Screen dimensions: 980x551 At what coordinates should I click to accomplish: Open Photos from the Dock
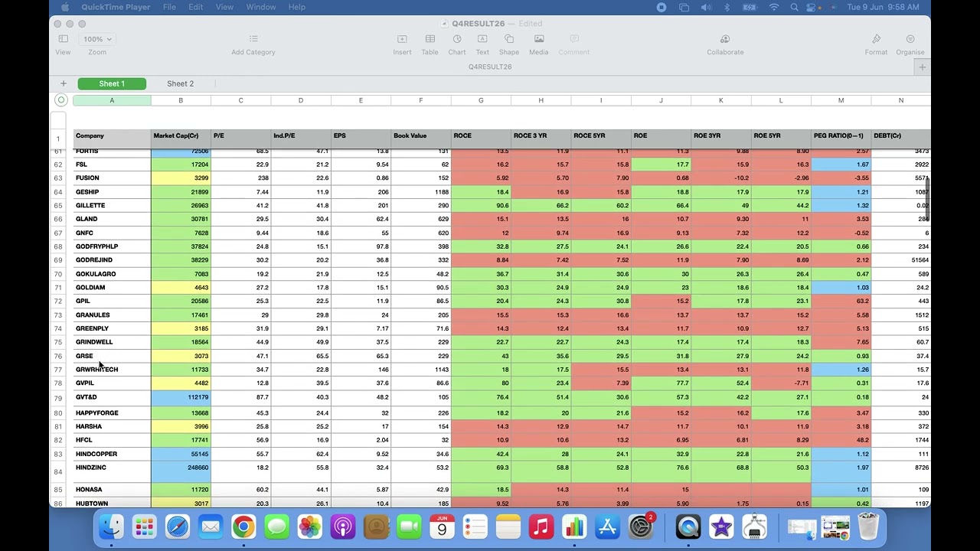[x=310, y=527]
